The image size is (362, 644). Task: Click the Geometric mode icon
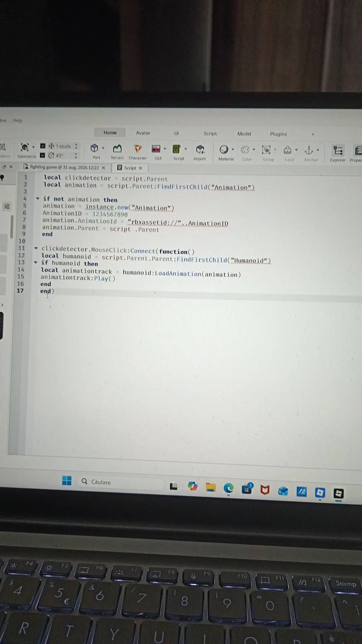pyautogui.click(x=25, y=147)
